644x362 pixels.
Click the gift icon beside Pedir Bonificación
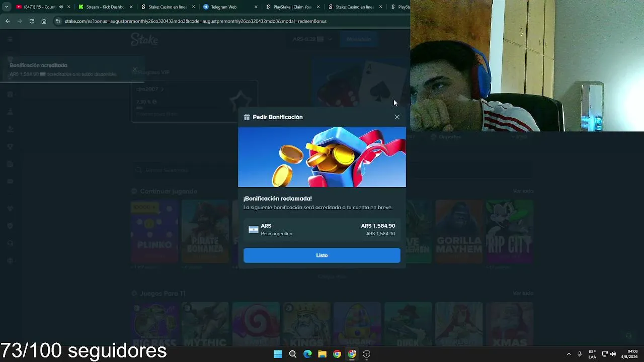click(247, 117)
